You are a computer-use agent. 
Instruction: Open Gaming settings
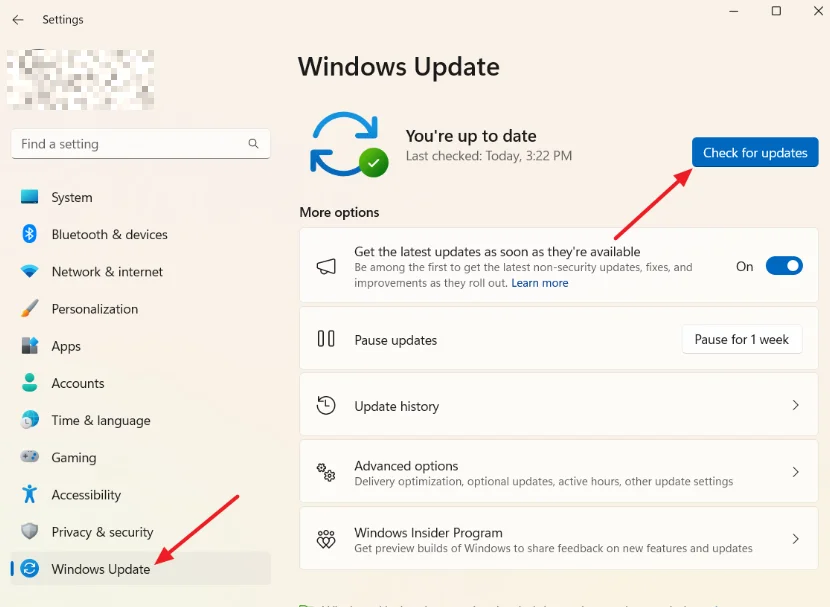click(x=141, y=457)
